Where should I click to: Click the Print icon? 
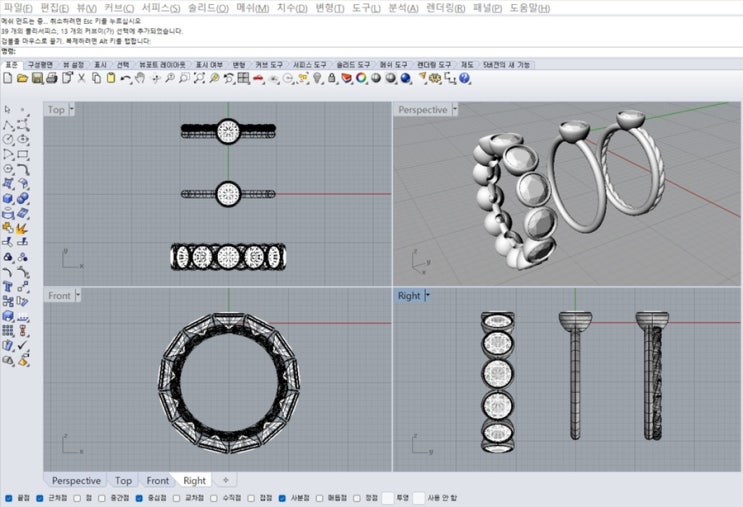52,78
